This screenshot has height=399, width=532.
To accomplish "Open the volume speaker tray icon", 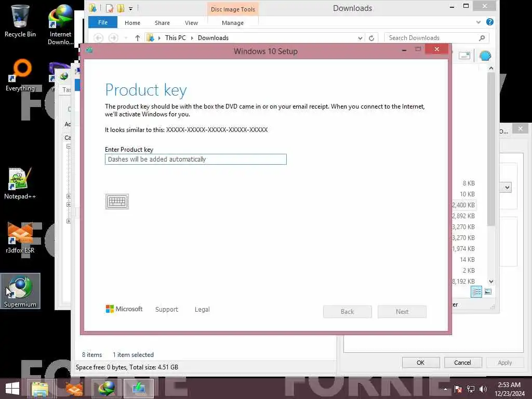I will pyautogui.click(x=483, y=389).
